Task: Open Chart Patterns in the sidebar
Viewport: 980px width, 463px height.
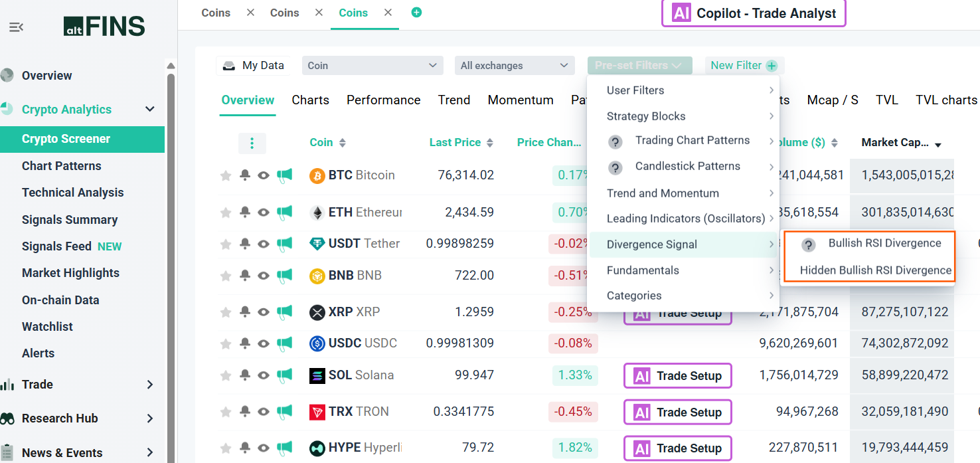Action: tap(62, 166)
